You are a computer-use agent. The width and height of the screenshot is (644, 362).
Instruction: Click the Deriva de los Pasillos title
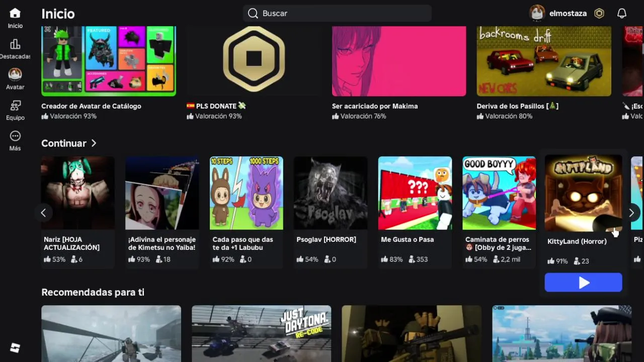pyautogui.click(x=518, y=106)
